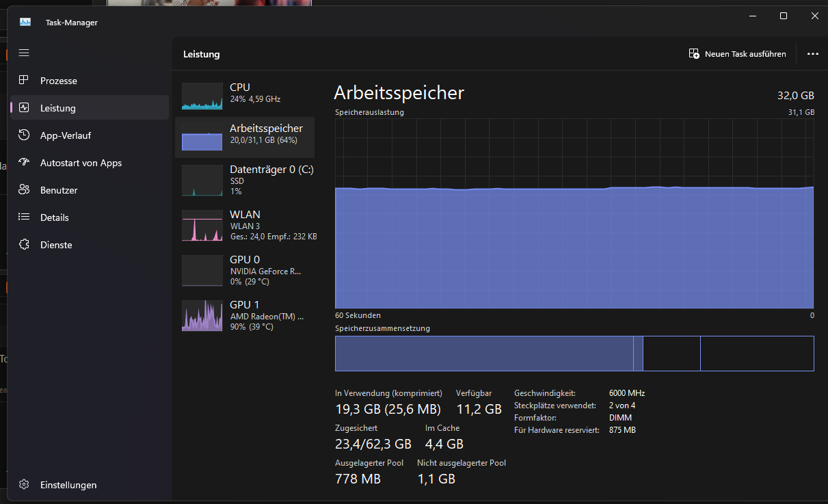Click the CPU mini usage graph
This screenshot has width=828, height=504.
[202, 96]
